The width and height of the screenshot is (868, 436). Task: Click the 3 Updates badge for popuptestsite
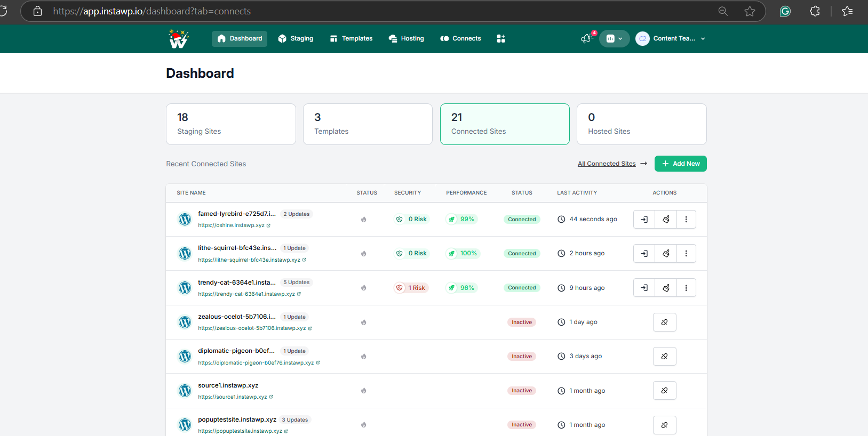coord(295,420)
